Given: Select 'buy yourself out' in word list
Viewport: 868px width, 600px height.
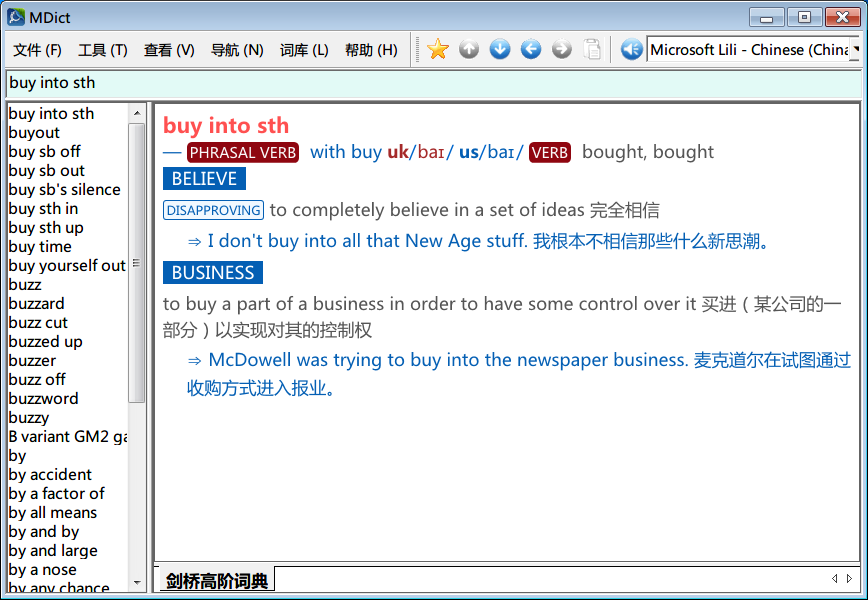Looking at the screenshot, I should click(x=67, y=266).
